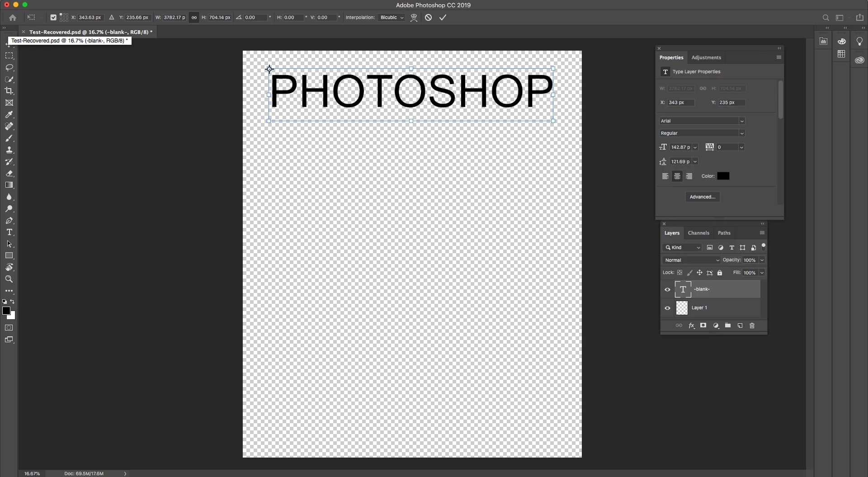Open the text Color swatch

723,176
